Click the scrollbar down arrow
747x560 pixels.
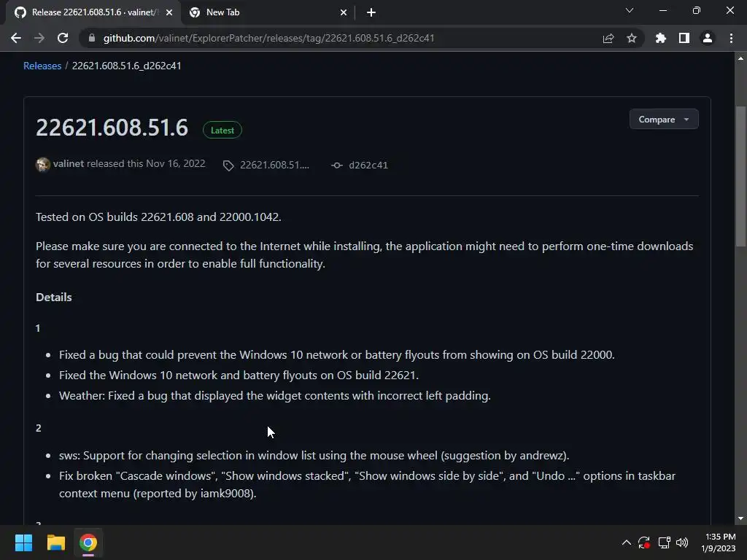(740, 518)
